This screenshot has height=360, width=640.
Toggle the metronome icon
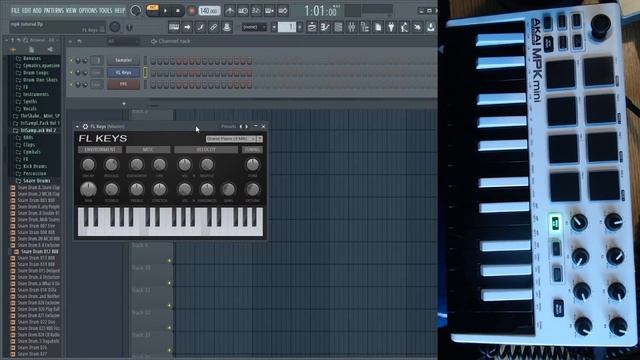(x=229, y=11)
